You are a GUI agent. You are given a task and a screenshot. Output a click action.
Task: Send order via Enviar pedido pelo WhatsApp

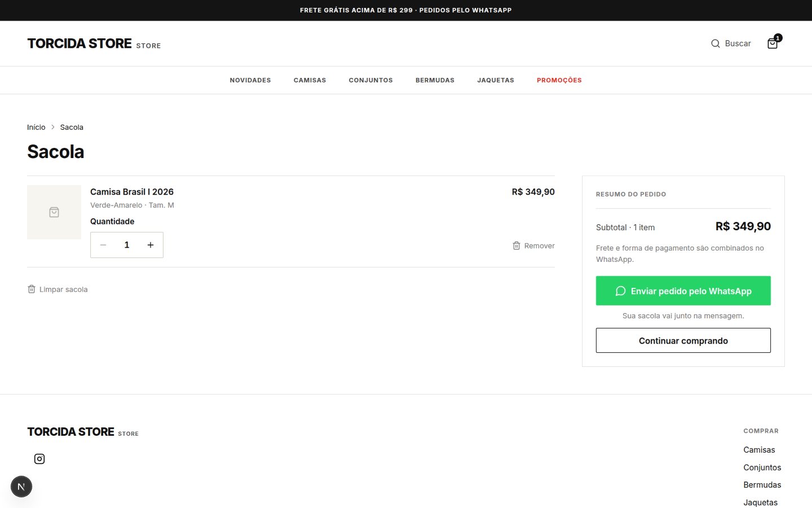click(x=683, y=291)
